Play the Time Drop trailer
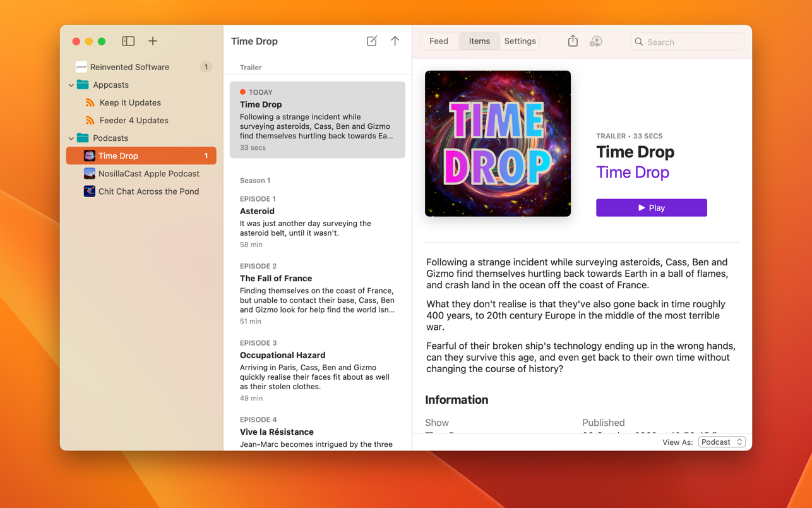The height and width of the screenshot is (508, 812). (x=651, y=208)
